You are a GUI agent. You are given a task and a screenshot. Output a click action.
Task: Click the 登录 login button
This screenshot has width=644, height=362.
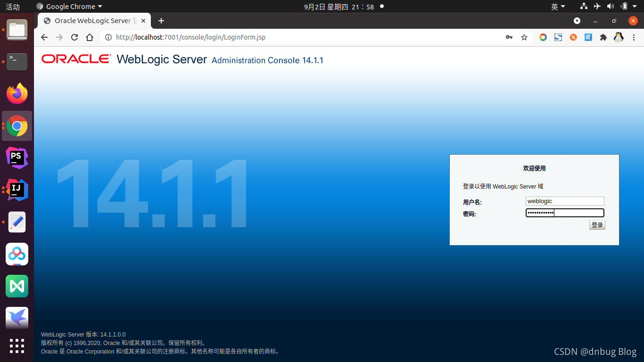point(597,225)
